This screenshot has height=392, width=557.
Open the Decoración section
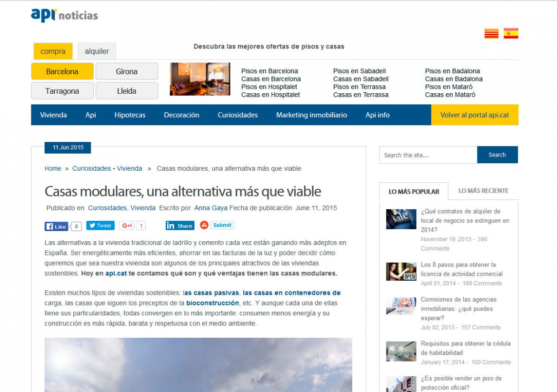(181, 115)
